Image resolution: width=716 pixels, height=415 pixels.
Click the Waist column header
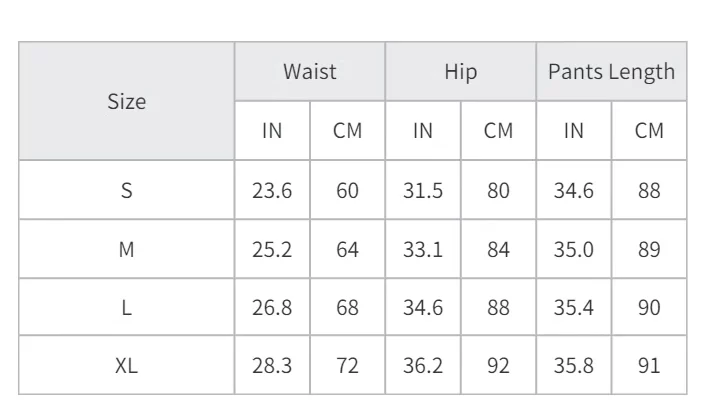coord(310,72)
